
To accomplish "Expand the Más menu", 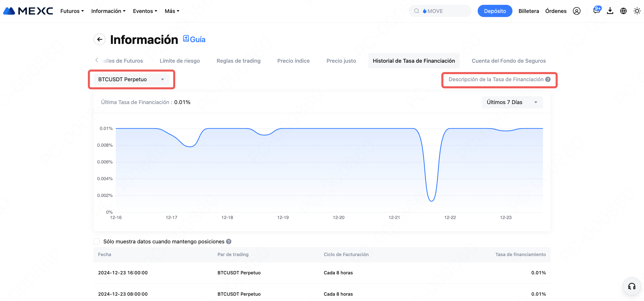I will pyautogui.click(x=172, y=11).
